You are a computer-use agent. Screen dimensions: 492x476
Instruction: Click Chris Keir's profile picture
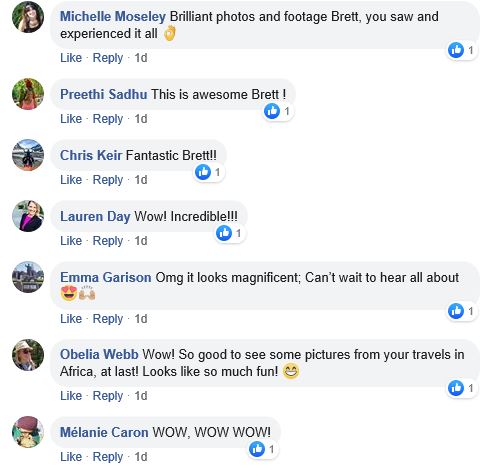point(28,155)
